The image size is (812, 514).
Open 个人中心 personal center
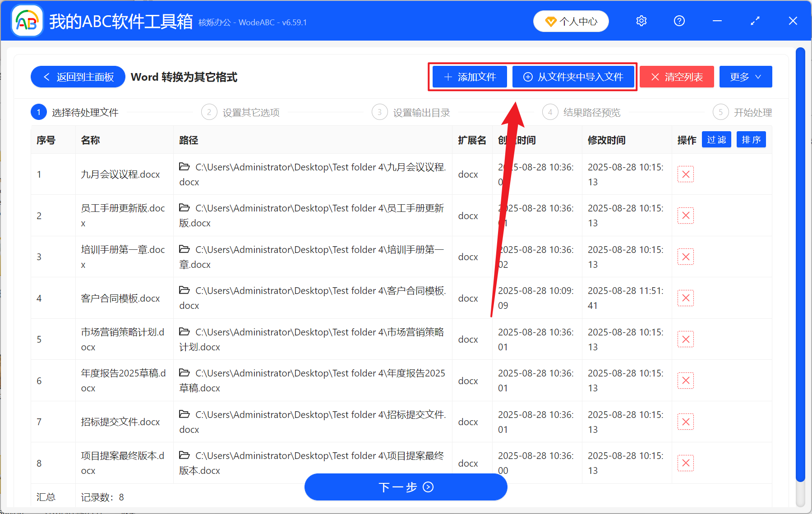pyautogui.click(x=571, y=21)
